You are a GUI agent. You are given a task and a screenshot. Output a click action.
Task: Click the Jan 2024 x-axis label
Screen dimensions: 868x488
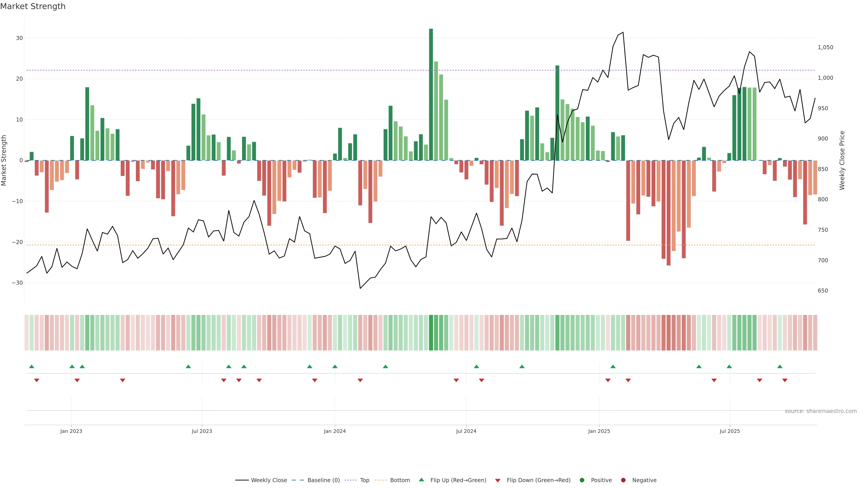[x=335, y=431]
